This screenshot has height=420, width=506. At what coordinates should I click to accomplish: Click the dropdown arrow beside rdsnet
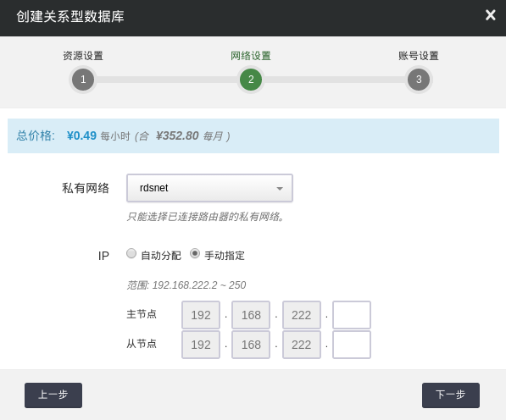pos(280,188)
